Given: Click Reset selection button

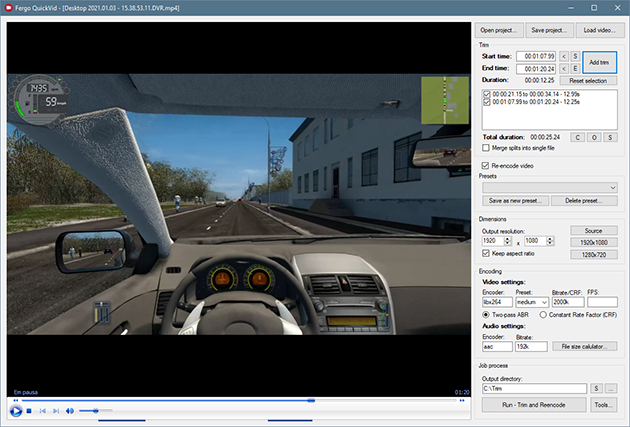Looking at the screenshot, I should 588,81.
